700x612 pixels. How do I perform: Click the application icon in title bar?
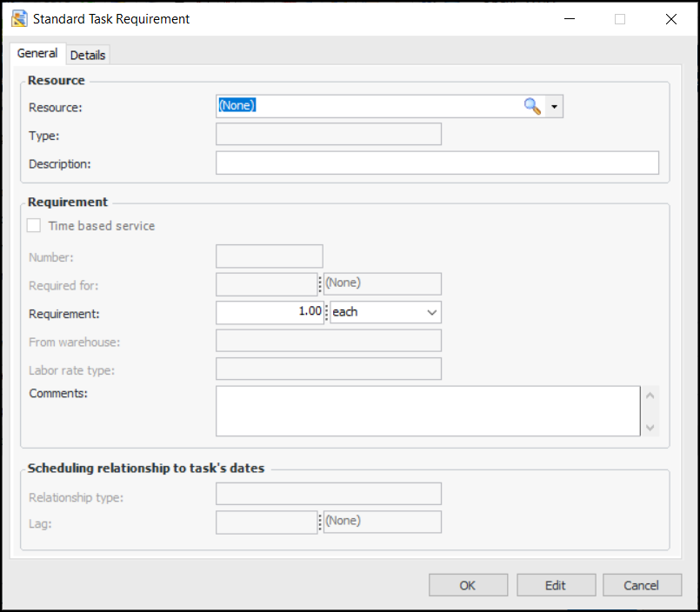coord(19,18)
